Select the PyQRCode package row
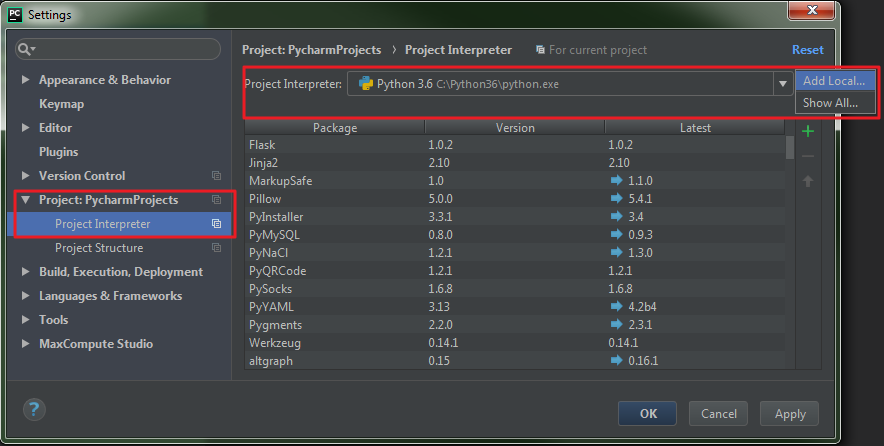This screenshot has height=446, width=884. pyautogui.click(x=515, y=271)
